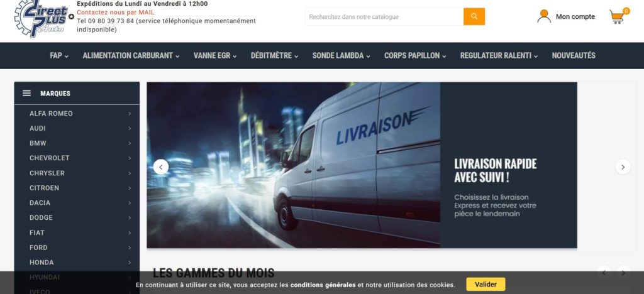644x294 pixels.
Task: Select Honda in the brands list
Action: tap(42, 262)
